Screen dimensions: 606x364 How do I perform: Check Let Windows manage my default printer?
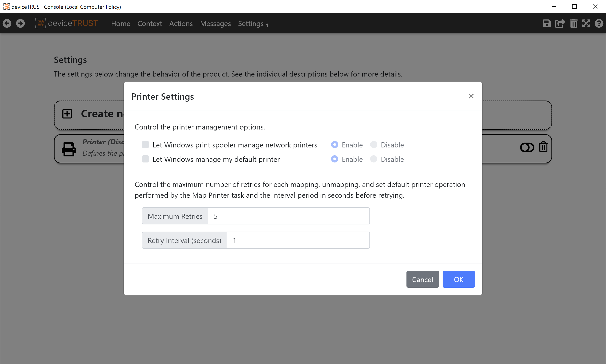click(145, 159)
